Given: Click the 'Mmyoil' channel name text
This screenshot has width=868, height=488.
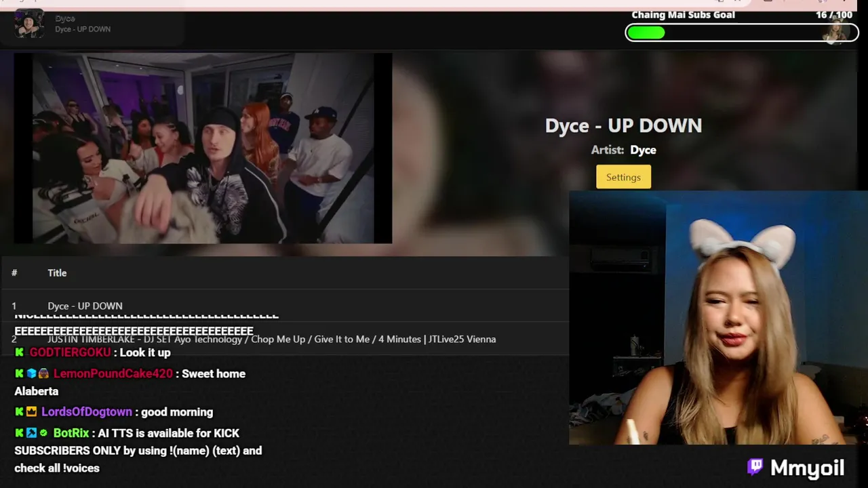Looking at the screenshot, I should (x=807, y=468).
